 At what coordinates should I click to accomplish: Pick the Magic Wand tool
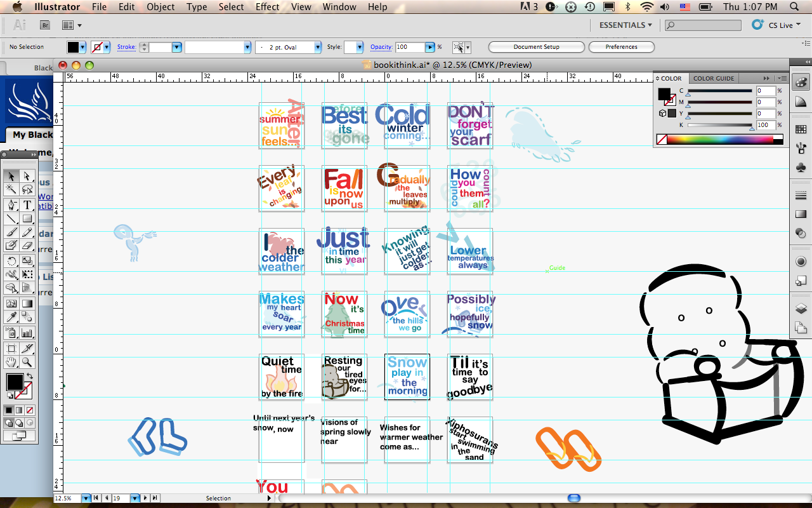coord(11,189)
